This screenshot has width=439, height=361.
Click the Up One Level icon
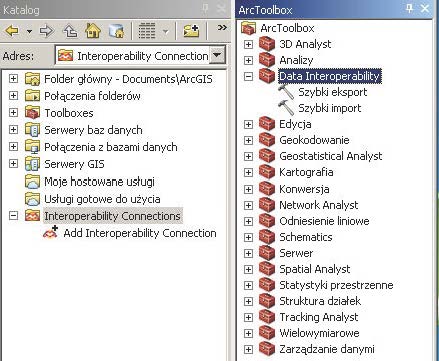[x=70, y=31]
